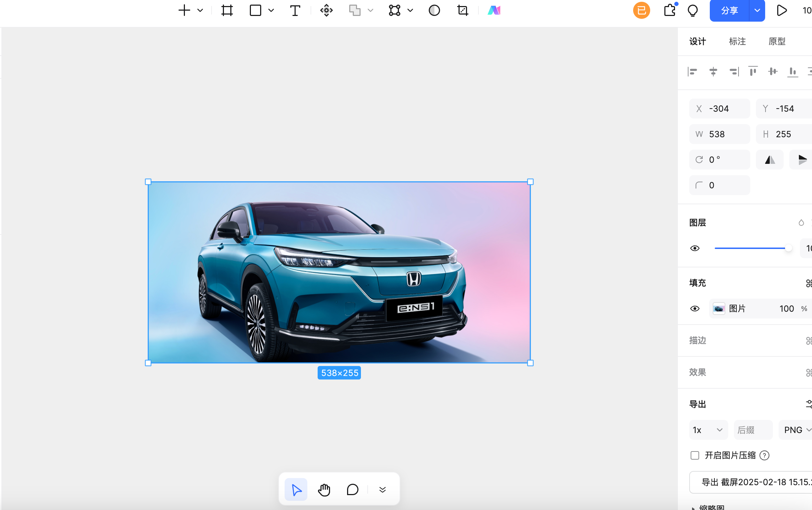Click the 效果 effects section header
Image resolution: width=812 pixels, height=510 pixels.
[698, 372]
